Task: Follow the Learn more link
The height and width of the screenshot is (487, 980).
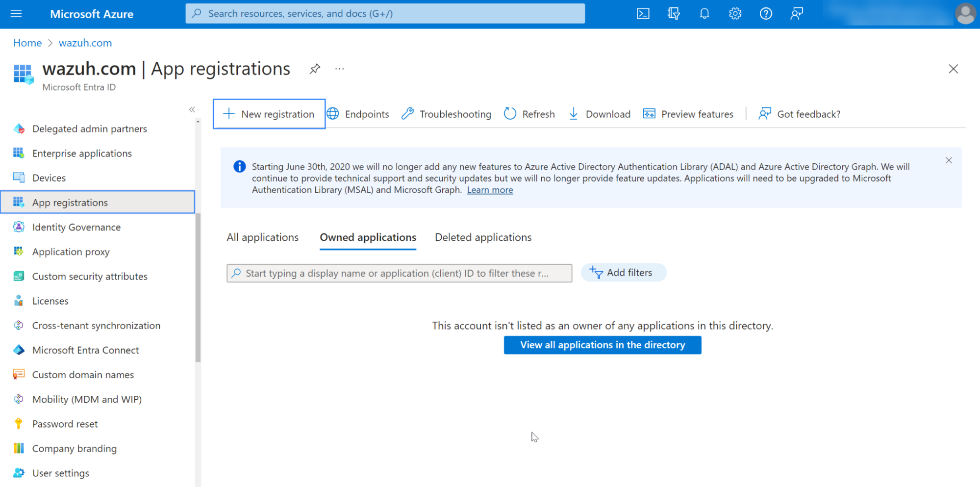Action: coord(490,190)
